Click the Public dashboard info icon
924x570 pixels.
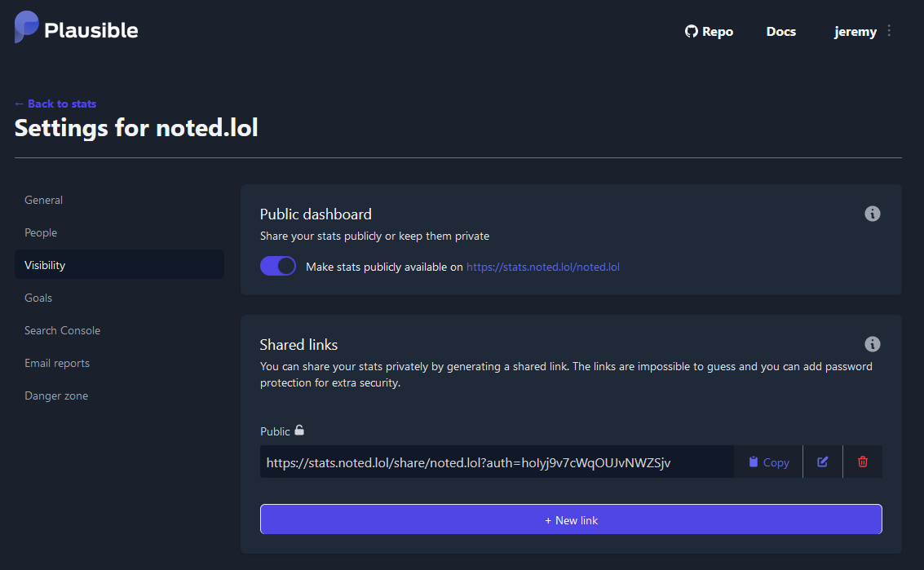coord(872,214)
